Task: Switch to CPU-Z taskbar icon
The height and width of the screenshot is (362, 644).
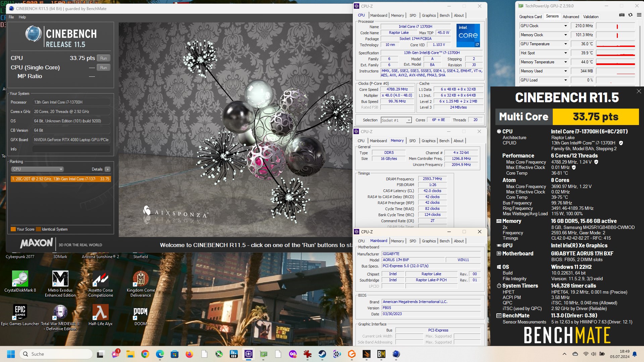Action: [249, 354]
